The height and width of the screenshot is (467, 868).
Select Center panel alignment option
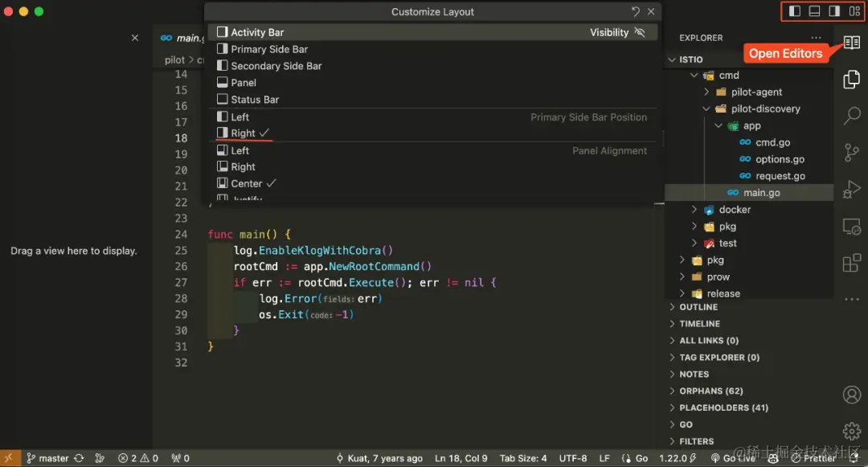click(x=432, y=183)
